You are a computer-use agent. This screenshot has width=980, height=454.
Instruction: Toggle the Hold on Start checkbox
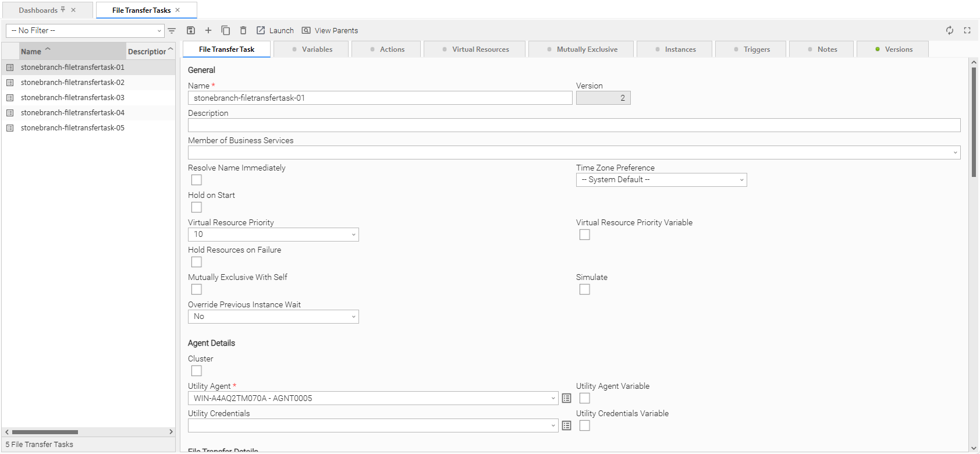point(197,207)
